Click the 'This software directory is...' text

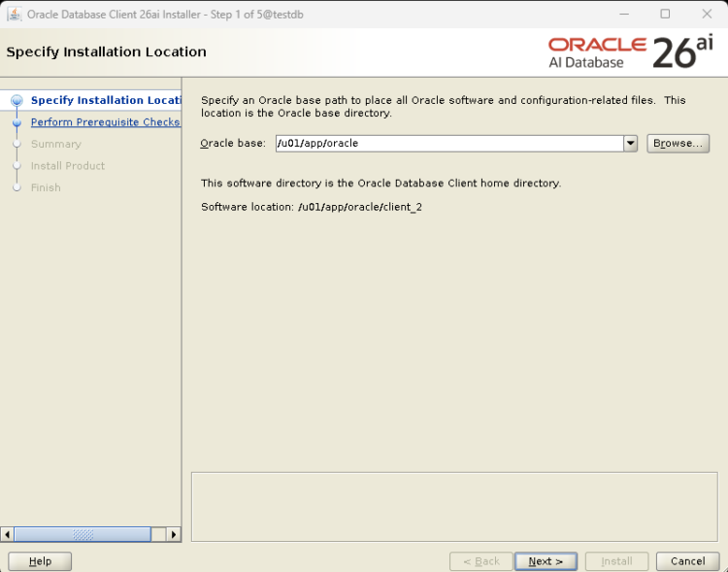tap(381, 184)
